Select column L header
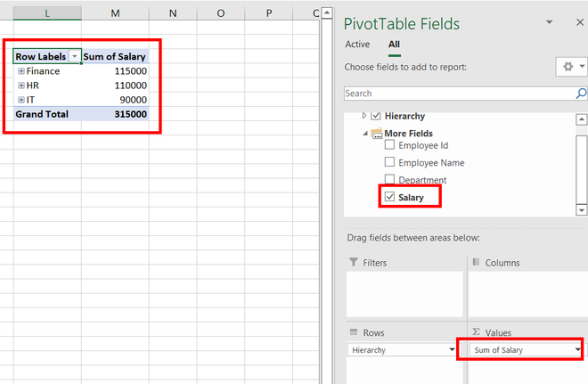The image size is (588, 384). tap(47, 13)
